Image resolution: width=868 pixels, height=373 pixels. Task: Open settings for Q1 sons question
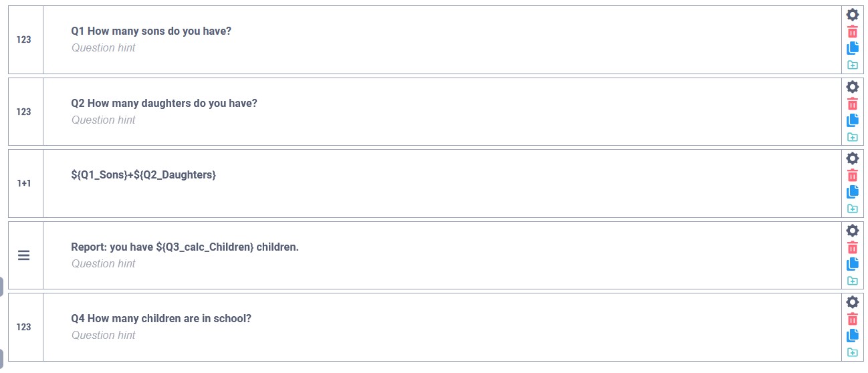(852, 15)
